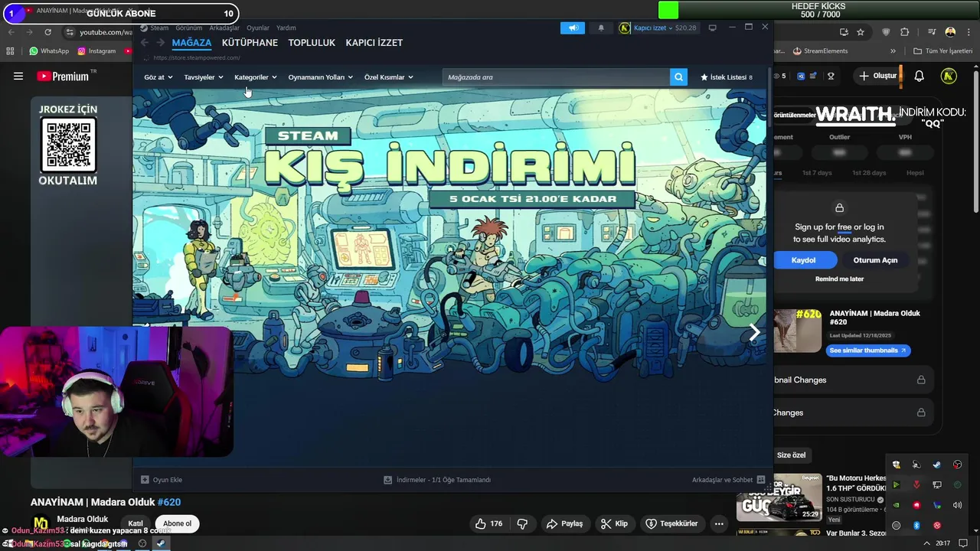The image size is (980, 551).
Task: Open Arkadaşlar ve Sohbet in Steam
Action: [x=728, y=480]
